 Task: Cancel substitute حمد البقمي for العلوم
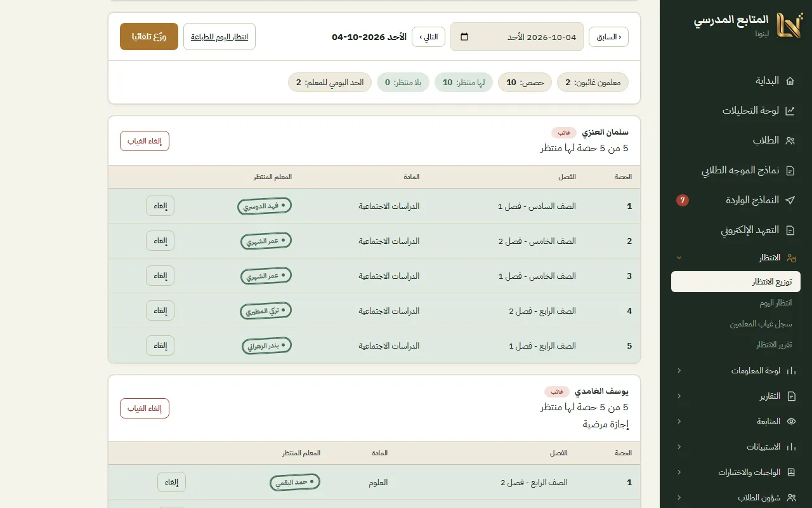pos(171,482)
